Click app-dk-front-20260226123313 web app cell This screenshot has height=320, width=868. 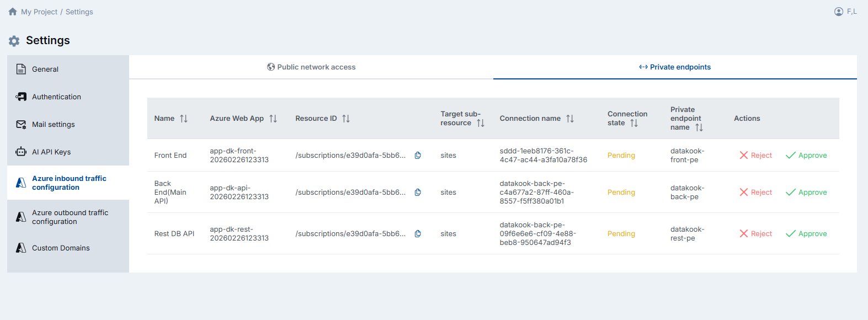(x=239, y=155)
